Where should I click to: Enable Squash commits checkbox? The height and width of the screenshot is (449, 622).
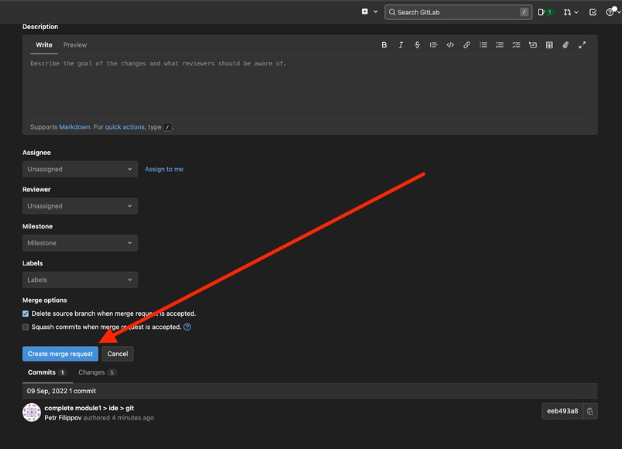pos(26,326)
